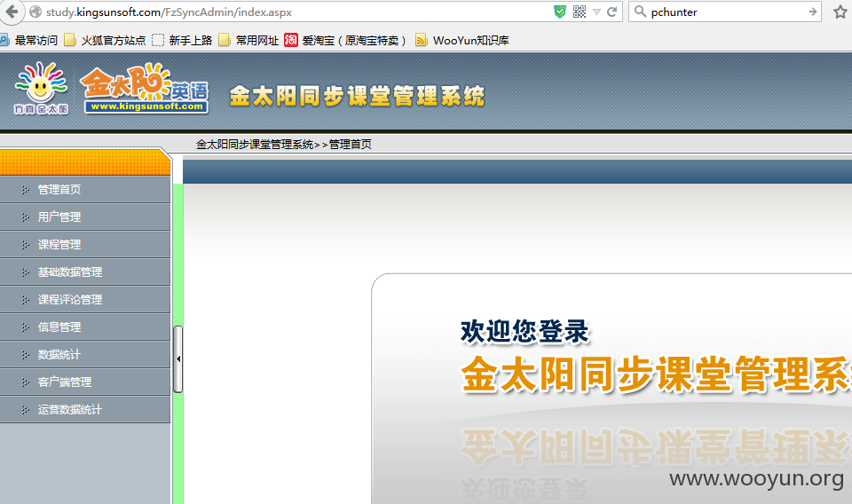Click the 最常访问 bookmark icon
This screenshot has height=504, width=852.
4,40
